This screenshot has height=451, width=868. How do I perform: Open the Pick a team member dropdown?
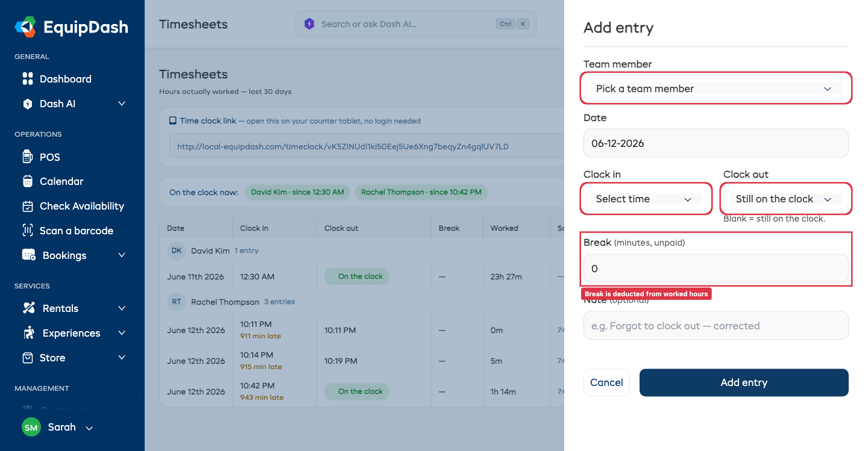click(x=716, y=89)
